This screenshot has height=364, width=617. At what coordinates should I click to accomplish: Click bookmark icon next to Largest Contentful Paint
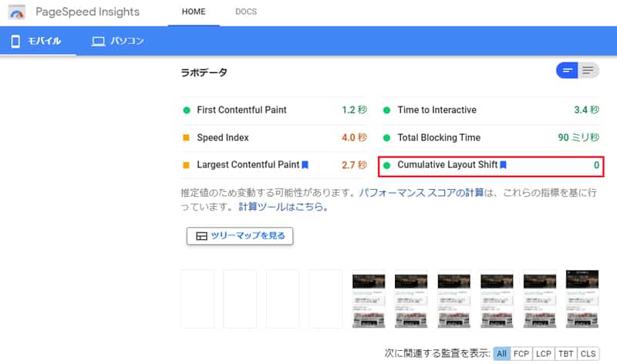tap(305, 165)
